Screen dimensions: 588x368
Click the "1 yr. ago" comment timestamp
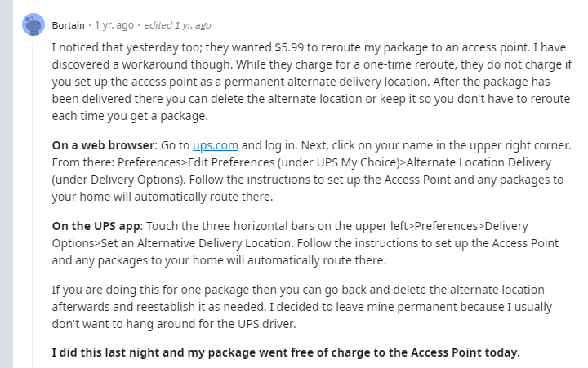[116, 25]
